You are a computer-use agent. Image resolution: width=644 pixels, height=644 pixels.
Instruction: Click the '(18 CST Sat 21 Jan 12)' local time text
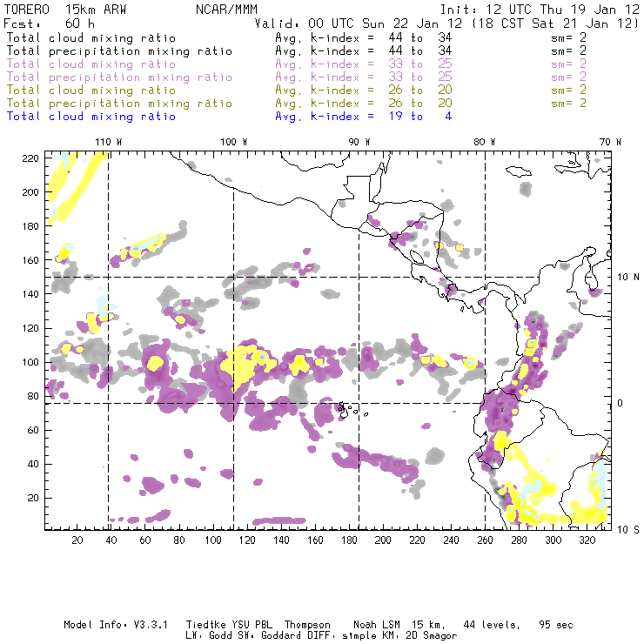click(555, 23)
